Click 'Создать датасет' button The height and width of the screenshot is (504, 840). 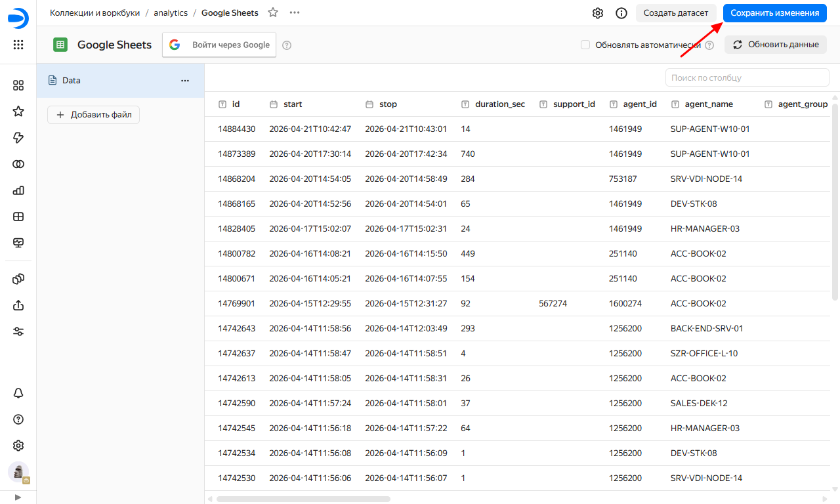coord(675,13)
